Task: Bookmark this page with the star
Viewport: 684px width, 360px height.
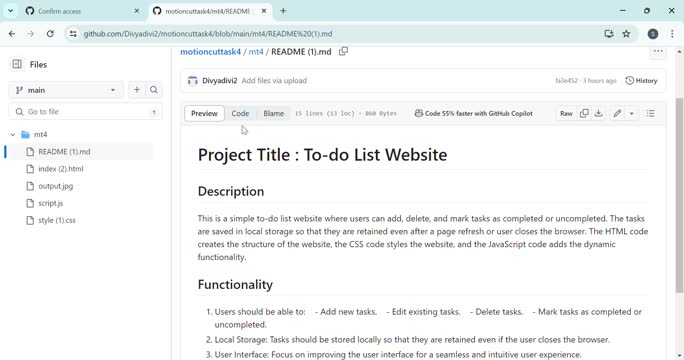Action: point(626,34)
